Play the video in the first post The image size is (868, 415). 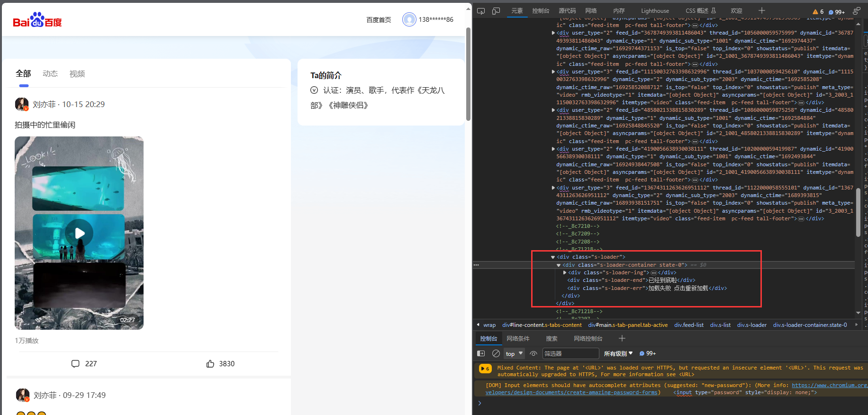(x=79, y=233)
